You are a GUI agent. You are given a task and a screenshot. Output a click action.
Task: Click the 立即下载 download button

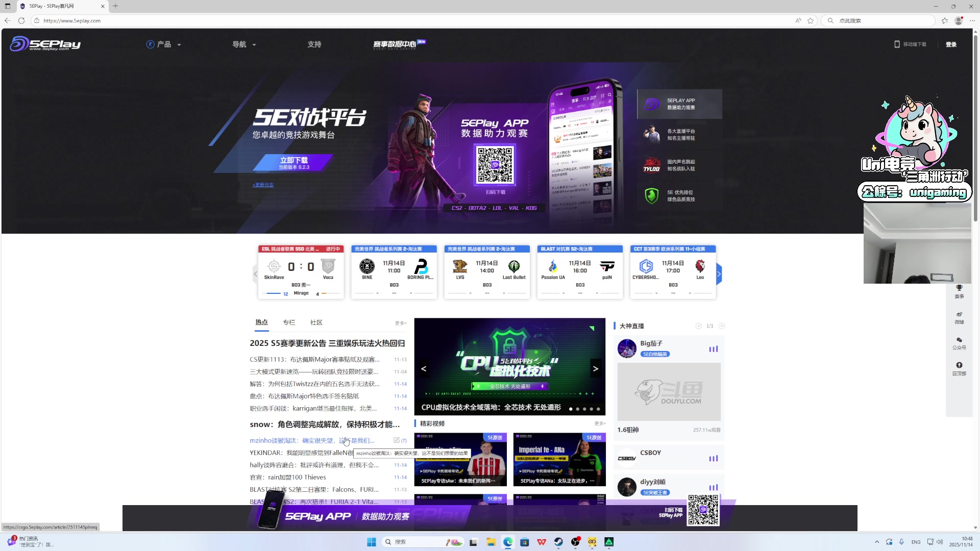tap(293, 162)
